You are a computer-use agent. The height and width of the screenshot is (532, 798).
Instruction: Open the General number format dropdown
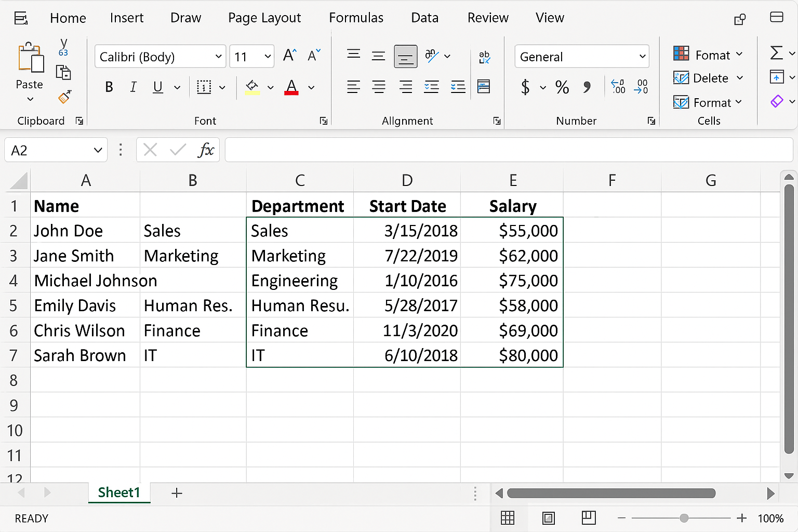click(642, 57)
